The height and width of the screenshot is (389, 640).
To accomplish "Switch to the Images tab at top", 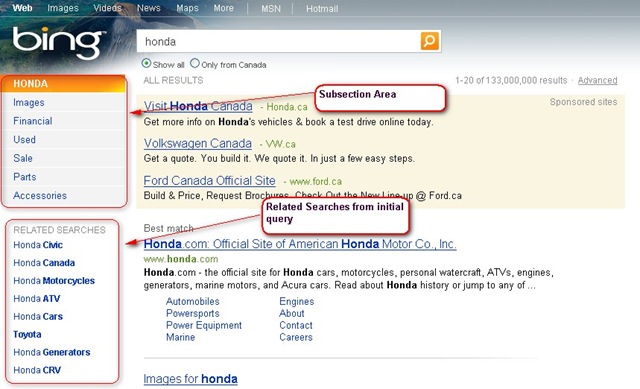I will tap(63, 8).
